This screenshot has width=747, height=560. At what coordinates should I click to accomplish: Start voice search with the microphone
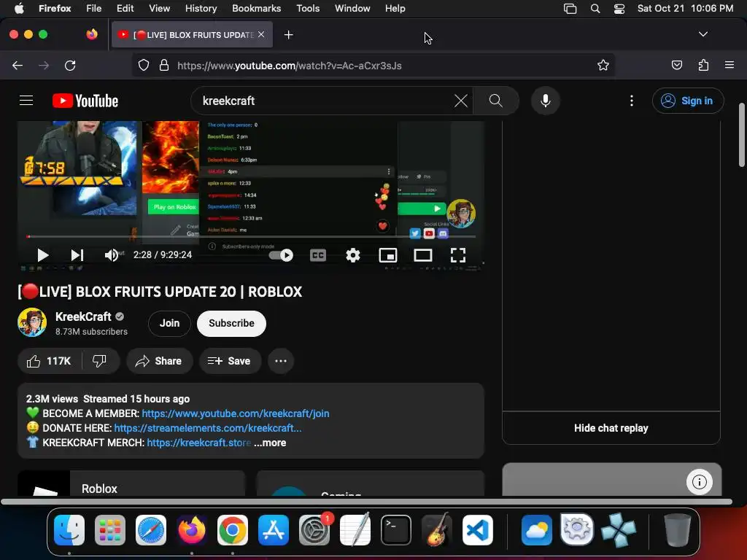coord(546,101)
